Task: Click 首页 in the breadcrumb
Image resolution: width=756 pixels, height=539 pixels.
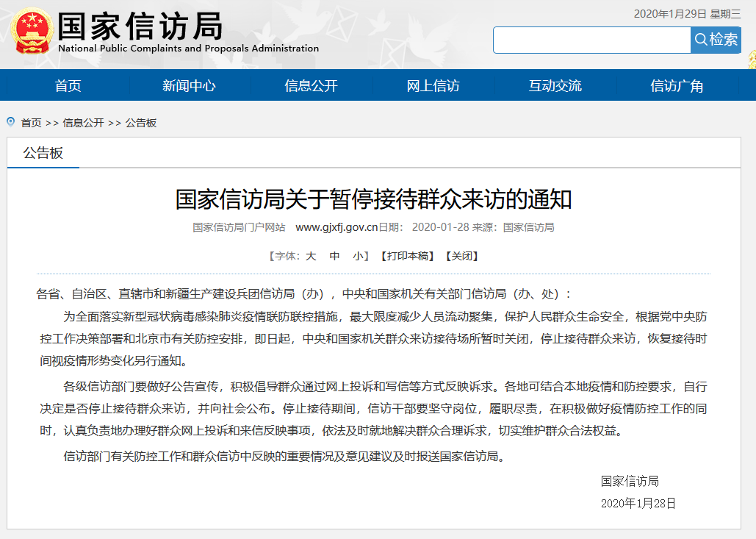Action: click(x=31, y=123)
